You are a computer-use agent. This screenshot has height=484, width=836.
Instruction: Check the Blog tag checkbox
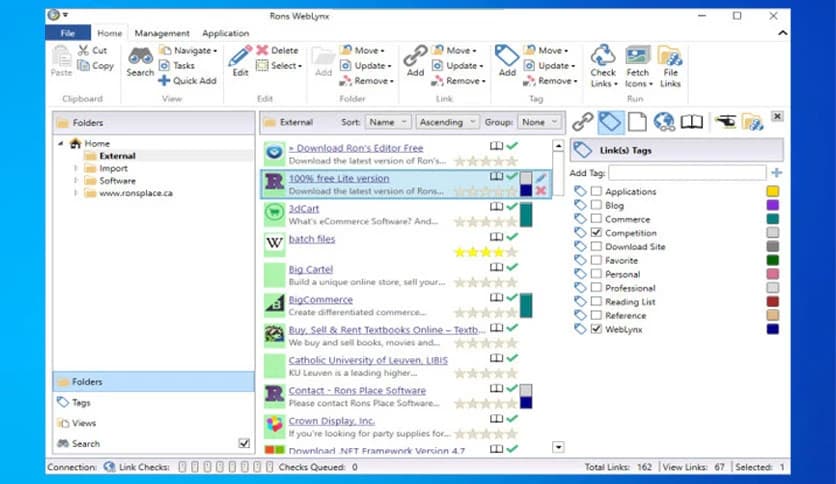coord(596,205)
